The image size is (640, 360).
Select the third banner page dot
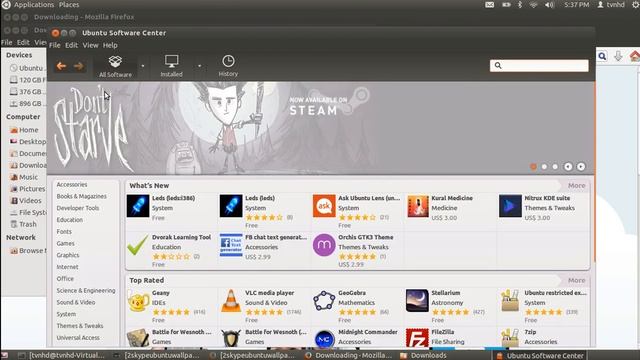point(555,167)
